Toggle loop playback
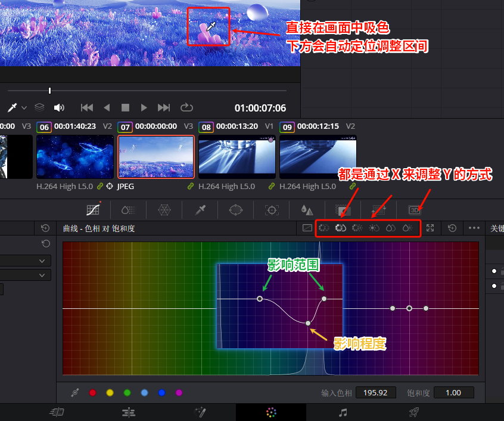This screenshot has width=504, height=421. pyautogui.click(x=186, y=107)
